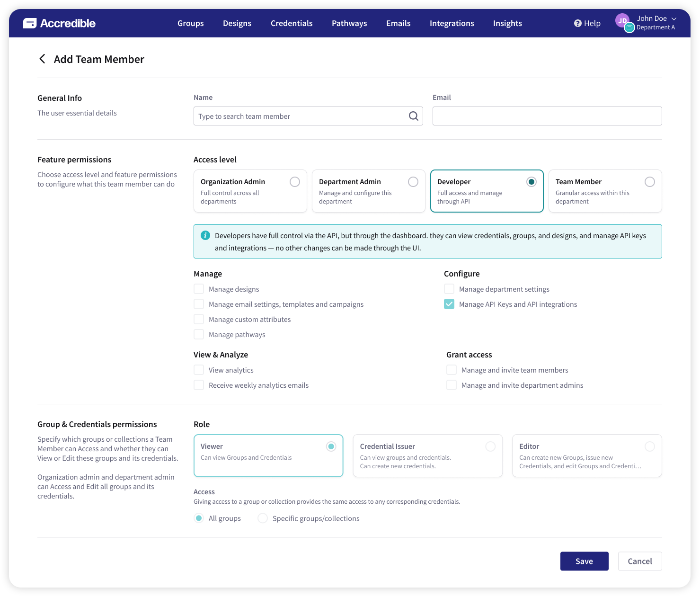The height and width of the screenshot is (597, 700).
Task: Open the Pathways menu
Action: [x=349, y=23]
